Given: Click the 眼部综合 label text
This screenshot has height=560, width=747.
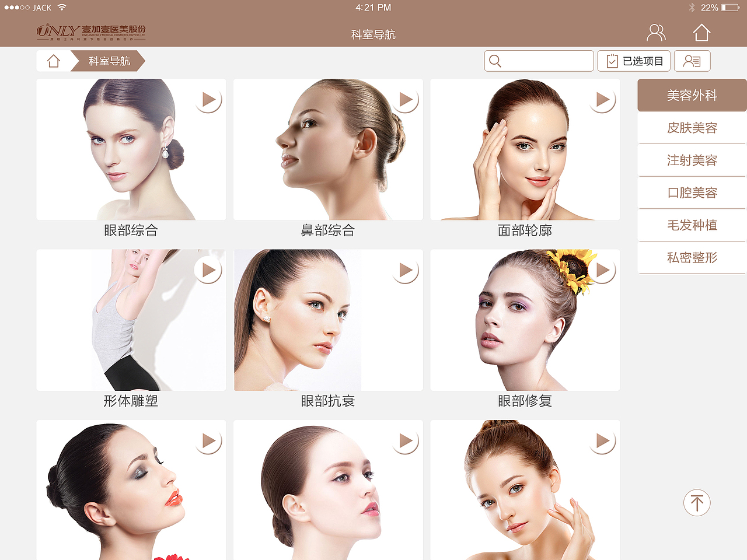Looking at the screenshot, I should [x=131, y=230].
